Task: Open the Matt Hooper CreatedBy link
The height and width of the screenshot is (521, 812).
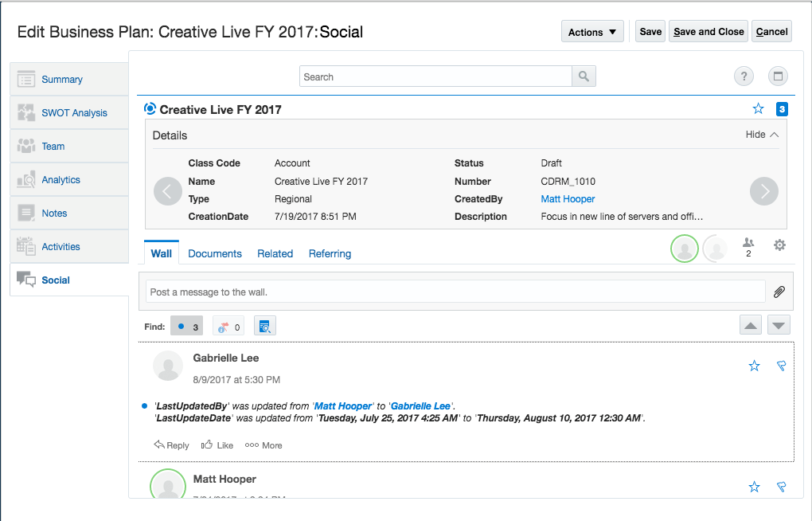Action: click(x=568, y=199)
